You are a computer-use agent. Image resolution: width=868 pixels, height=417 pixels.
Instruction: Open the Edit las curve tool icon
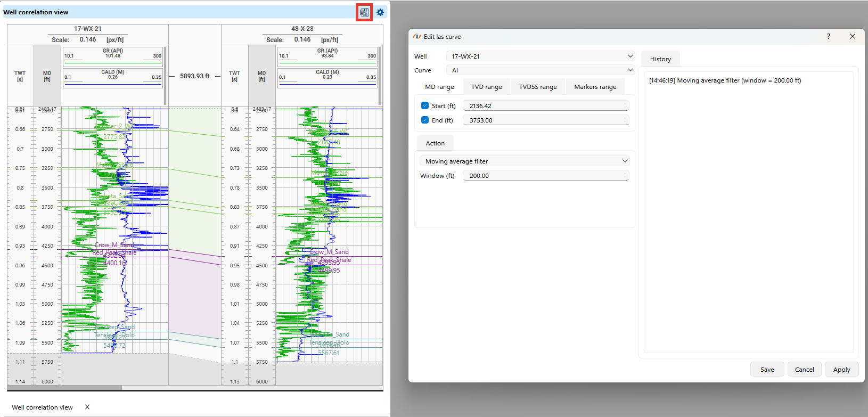point(364,12)
